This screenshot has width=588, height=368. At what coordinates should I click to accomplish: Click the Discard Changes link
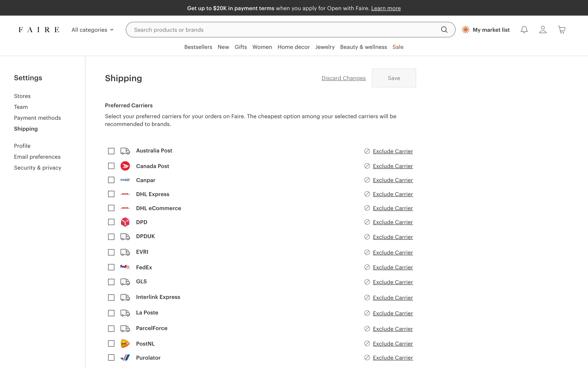point(343,78)
